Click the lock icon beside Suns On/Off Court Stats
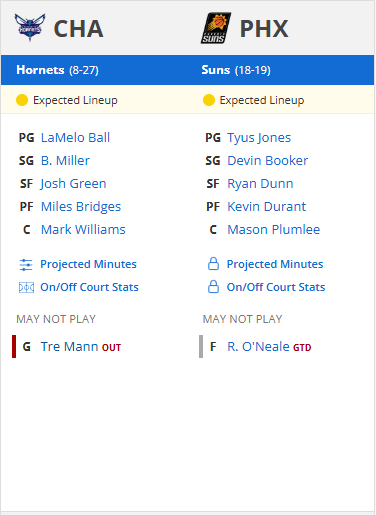The image size is (376, 515). pos(213,287)
